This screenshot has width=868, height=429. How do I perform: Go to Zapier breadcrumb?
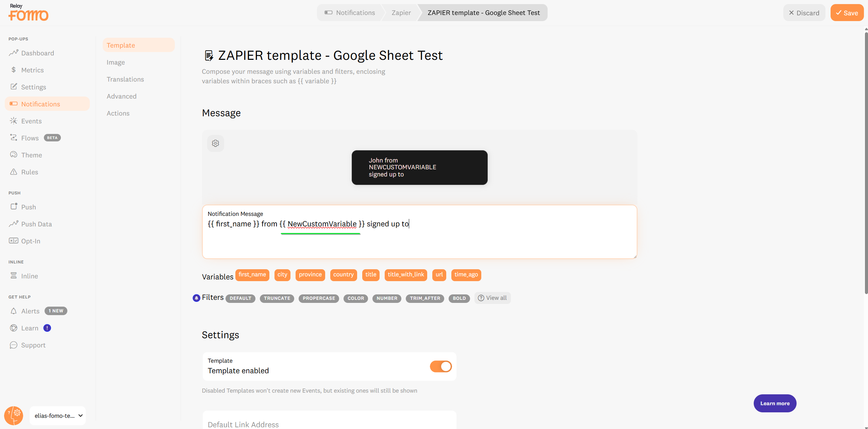point(401,13)
